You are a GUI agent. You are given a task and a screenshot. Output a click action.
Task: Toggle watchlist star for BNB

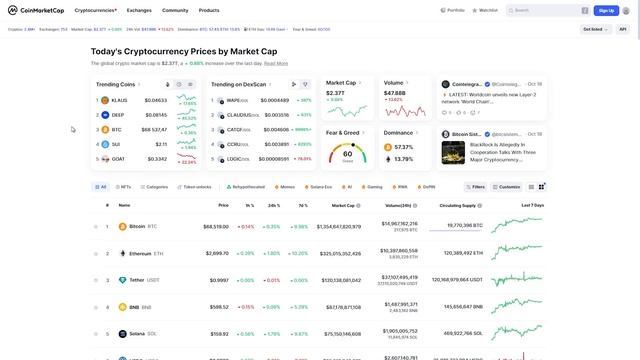96,307
